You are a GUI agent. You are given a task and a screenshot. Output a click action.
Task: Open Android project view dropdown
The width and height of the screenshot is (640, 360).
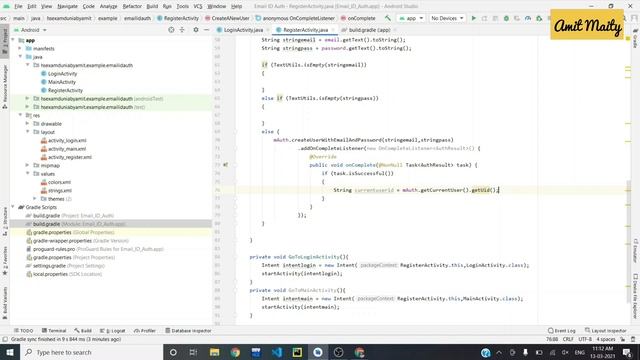pyautogui.click(x=30, y=30)
